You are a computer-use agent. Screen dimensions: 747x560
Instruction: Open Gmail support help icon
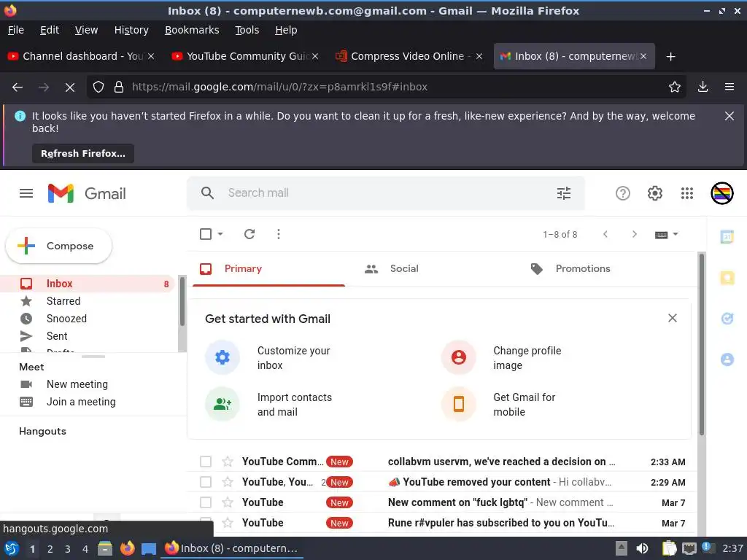(x=623, y=192)
